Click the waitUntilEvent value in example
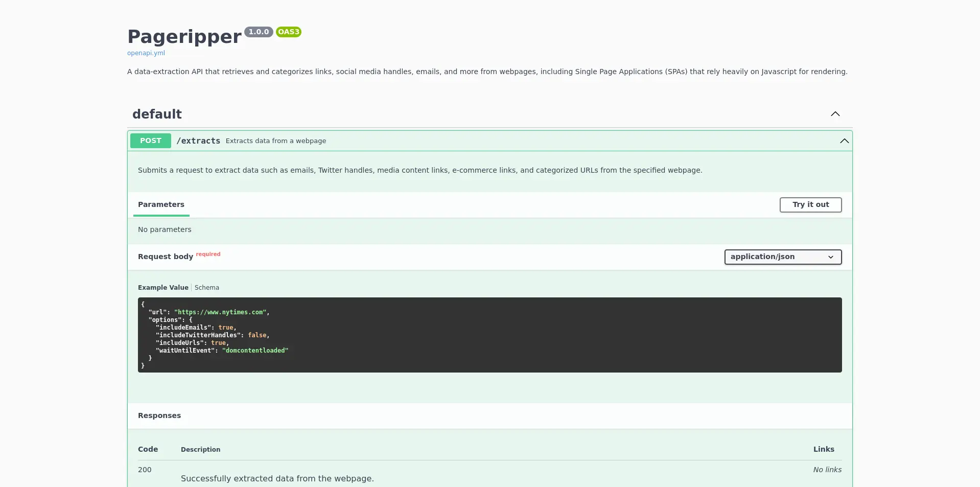The height and width of the screenshot is (487, 980). coord(255,351)
